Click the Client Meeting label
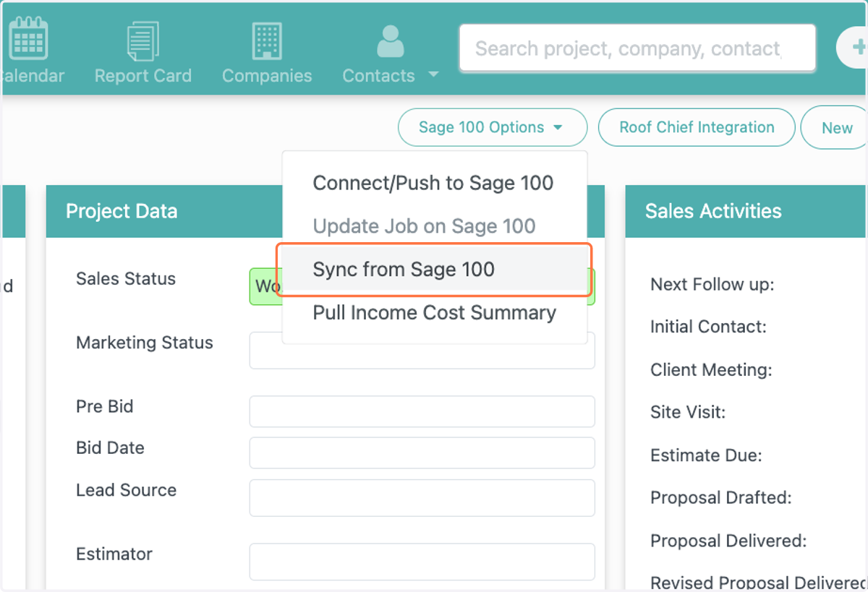This screenshot has width=868, height=592. point(711,370)
